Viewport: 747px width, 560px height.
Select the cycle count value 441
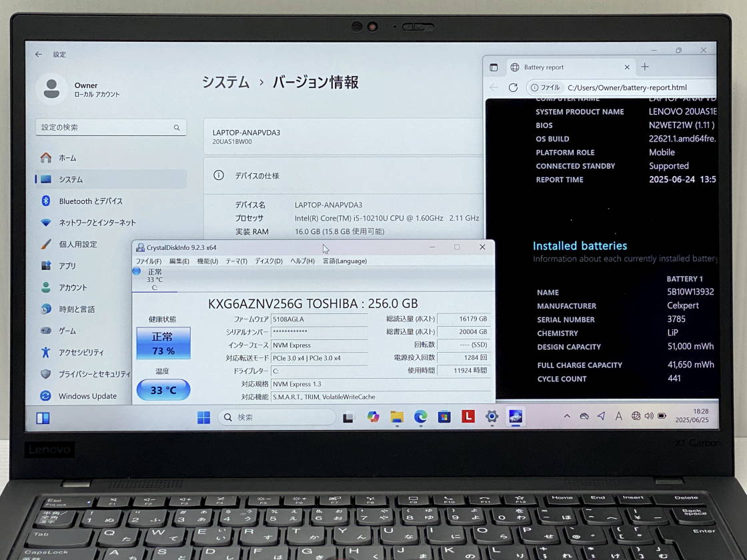674,379
